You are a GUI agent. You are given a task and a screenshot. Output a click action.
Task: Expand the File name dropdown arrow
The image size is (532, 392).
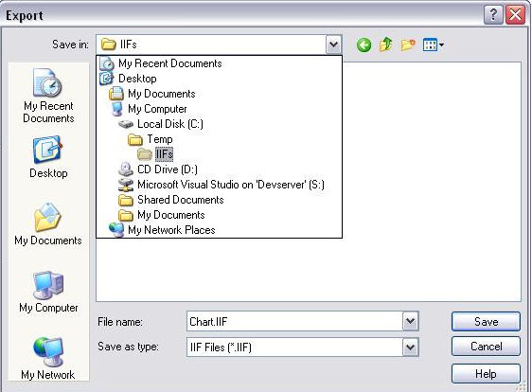[410, 321]
